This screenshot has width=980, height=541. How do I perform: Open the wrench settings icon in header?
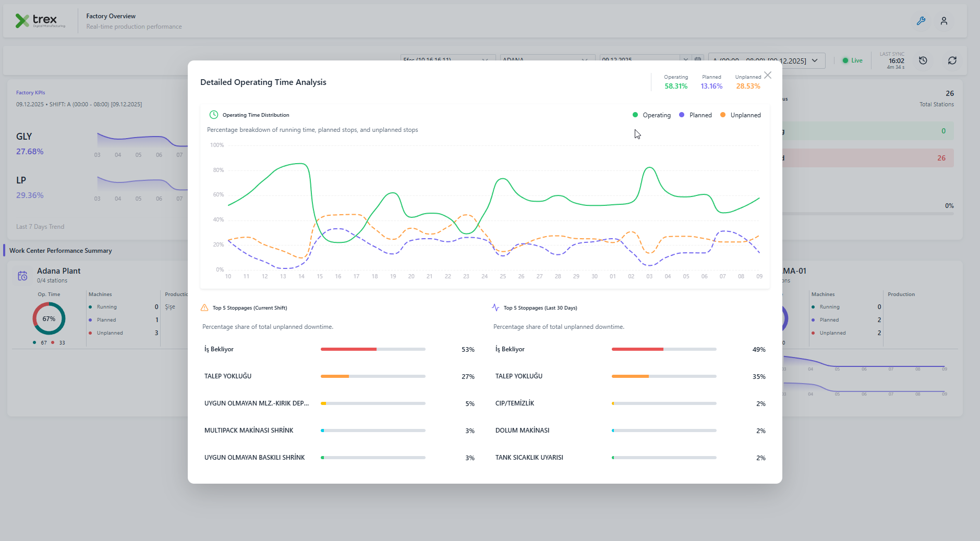pyautogui.click(x=921, y=21)
